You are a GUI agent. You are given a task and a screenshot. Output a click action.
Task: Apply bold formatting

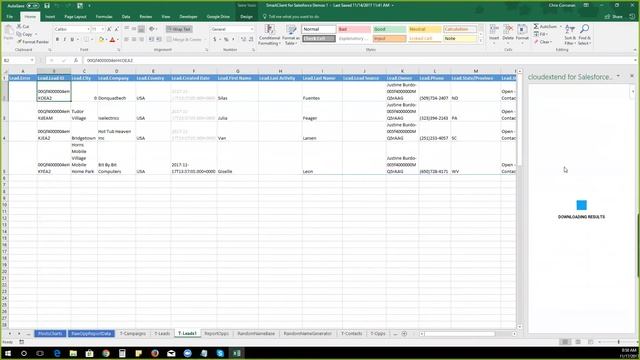[x=57, y=40]
